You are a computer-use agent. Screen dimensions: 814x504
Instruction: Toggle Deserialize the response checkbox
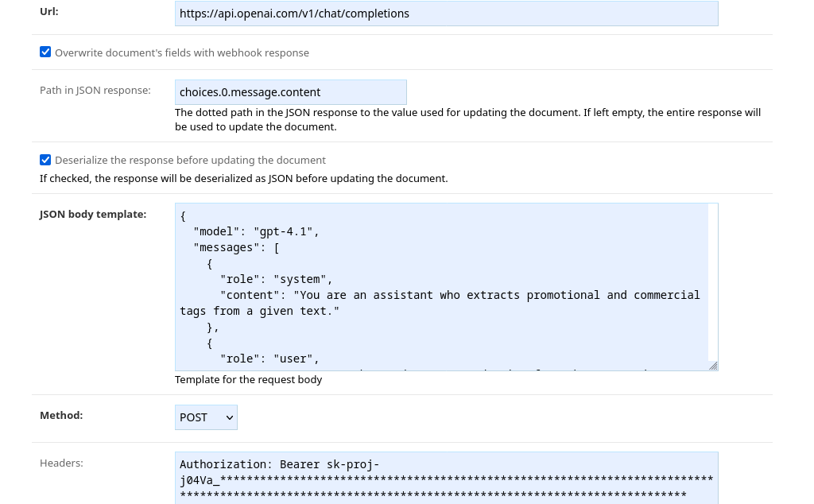click(45, 159)
